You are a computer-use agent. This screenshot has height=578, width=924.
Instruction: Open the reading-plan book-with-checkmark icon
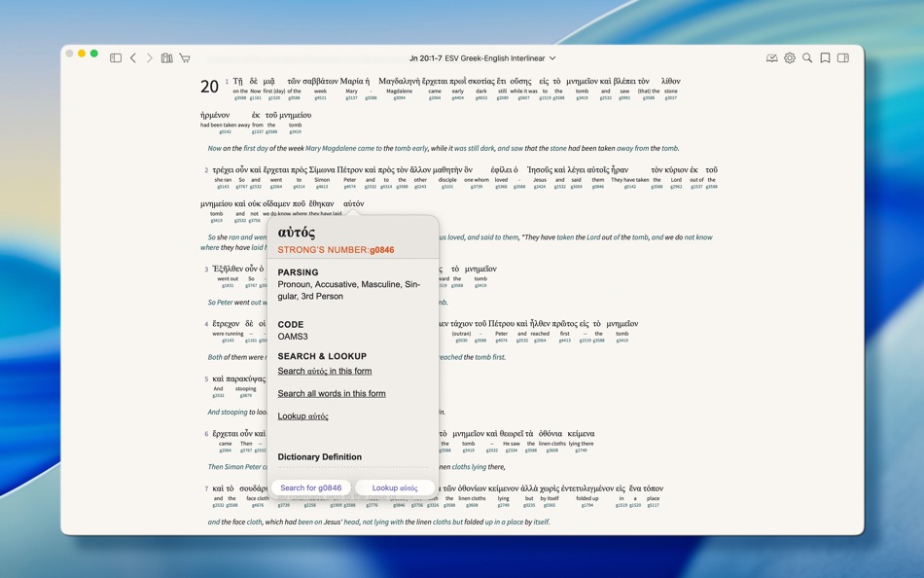click(771, 57)
